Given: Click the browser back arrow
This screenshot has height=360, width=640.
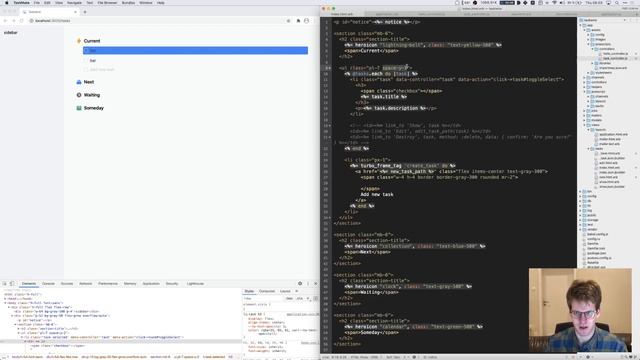Looking at the screenshot, I should point(5,20).
